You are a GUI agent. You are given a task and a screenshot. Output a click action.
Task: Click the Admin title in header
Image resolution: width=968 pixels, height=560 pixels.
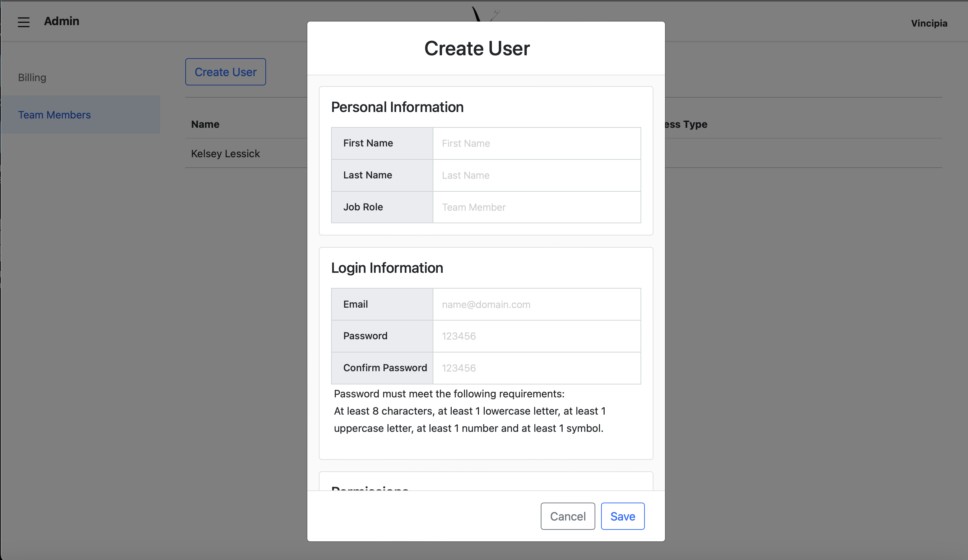[61, 21]
